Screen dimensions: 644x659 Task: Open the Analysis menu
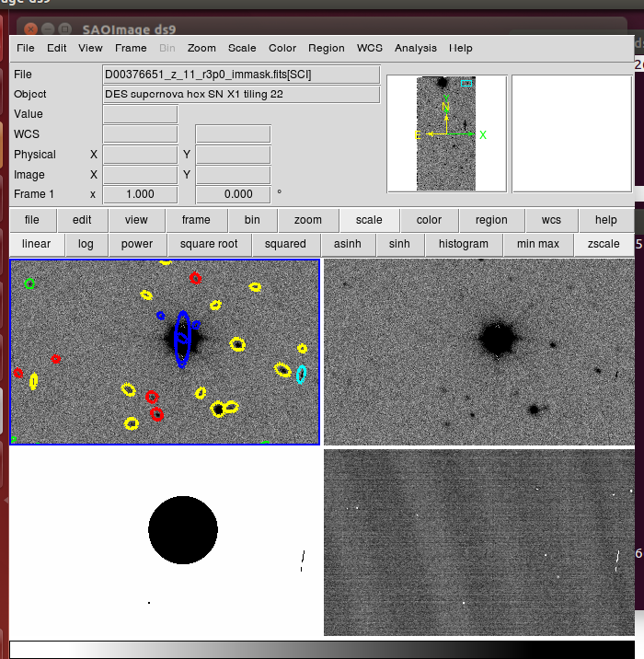[x=416, y=48]
